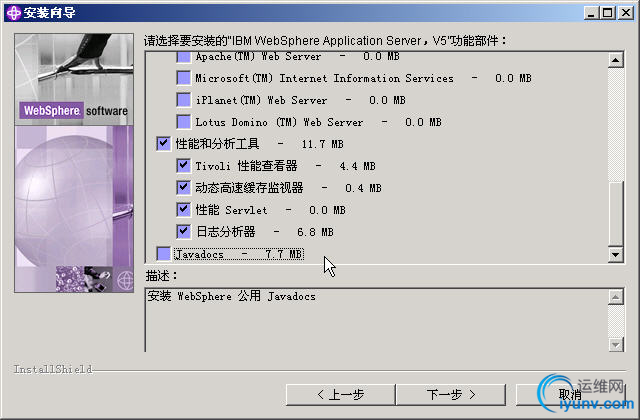Click description box scroll up arrow
640x420 pixels.
[616, 297]
